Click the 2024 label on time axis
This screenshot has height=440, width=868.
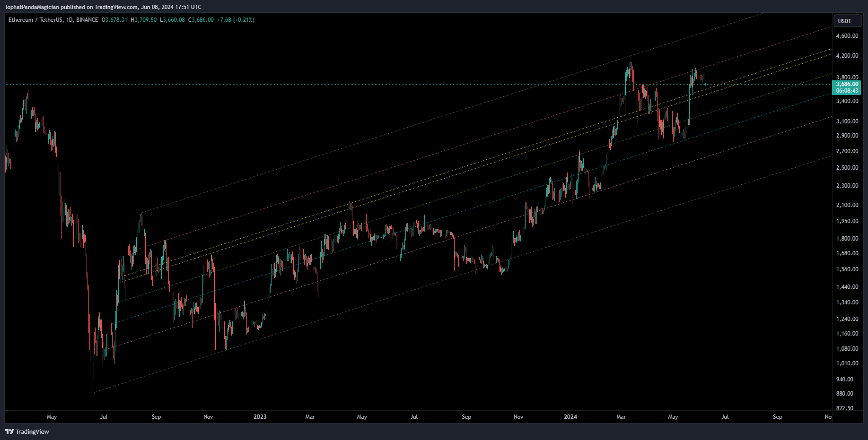(570, 417)
